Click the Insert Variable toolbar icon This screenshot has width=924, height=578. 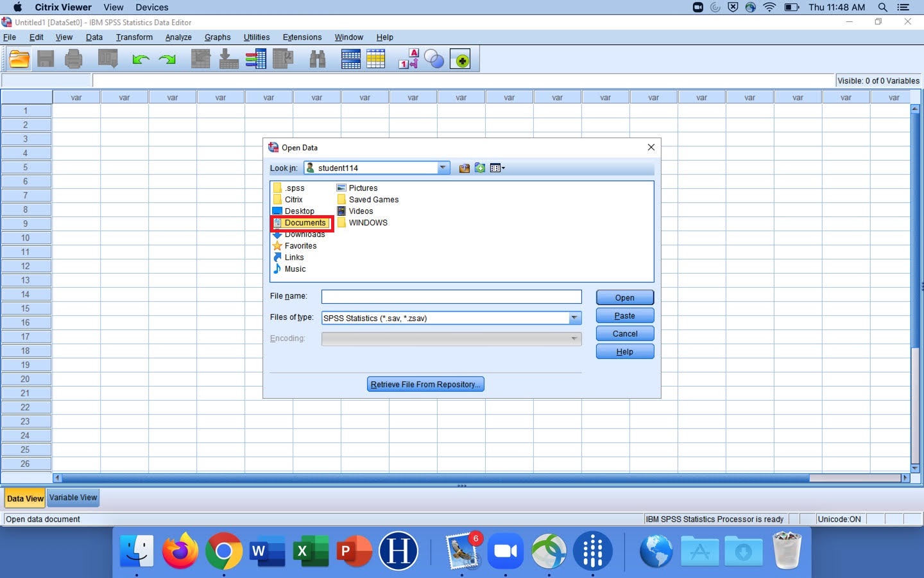pos(376,58)
